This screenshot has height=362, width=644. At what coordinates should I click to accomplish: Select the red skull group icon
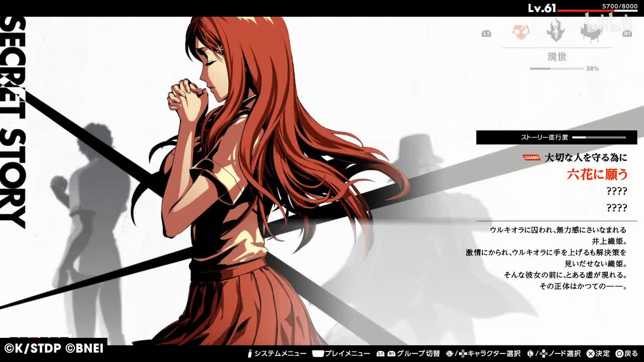click(521, 33)
